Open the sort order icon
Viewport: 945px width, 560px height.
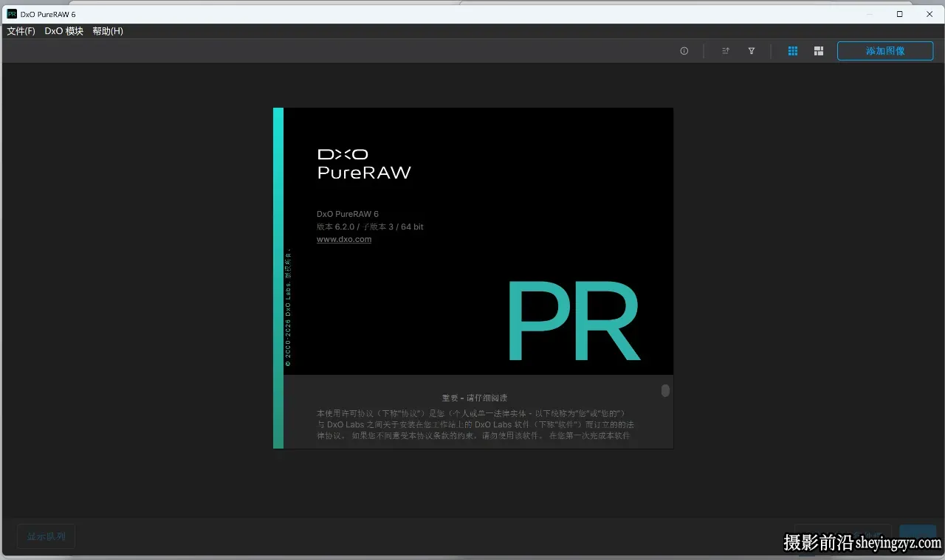pyautogui.click(x=726, y=51)
